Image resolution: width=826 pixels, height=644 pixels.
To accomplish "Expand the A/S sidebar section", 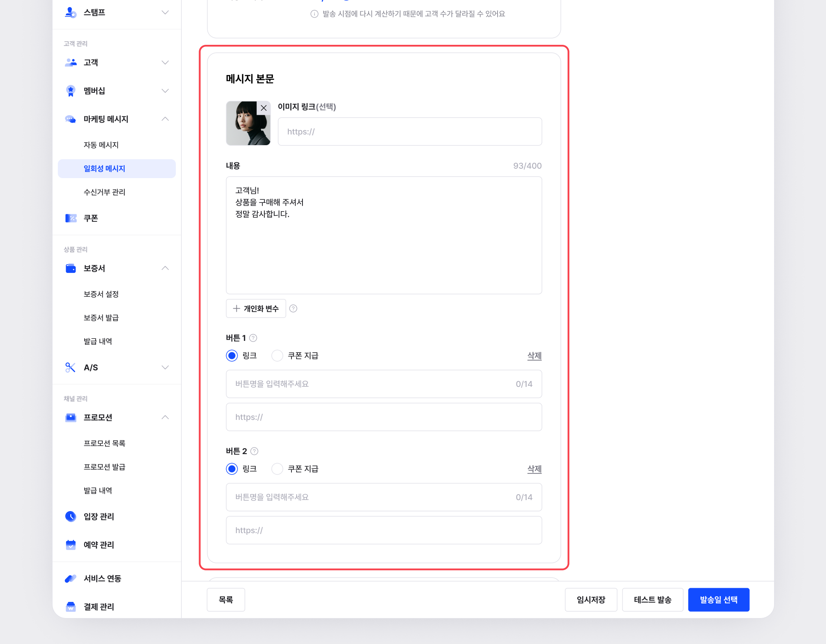I will (x=165, y=368).
